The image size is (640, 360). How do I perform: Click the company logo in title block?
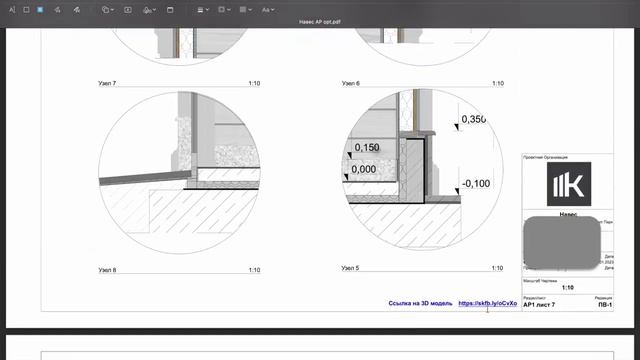pos(569,184)
